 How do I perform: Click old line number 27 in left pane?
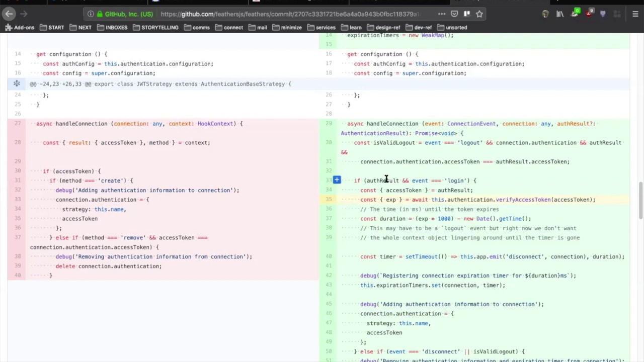point(18,124)
